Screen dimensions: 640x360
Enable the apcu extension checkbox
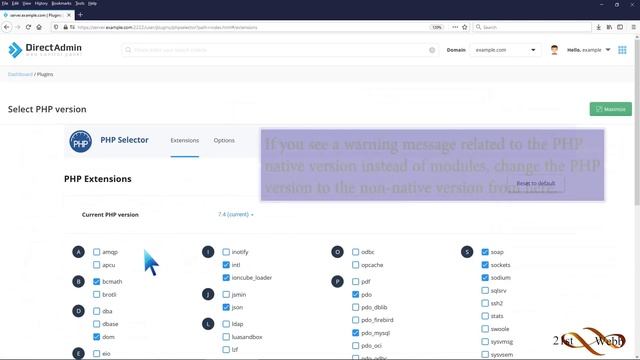click(x=96, y=265)
